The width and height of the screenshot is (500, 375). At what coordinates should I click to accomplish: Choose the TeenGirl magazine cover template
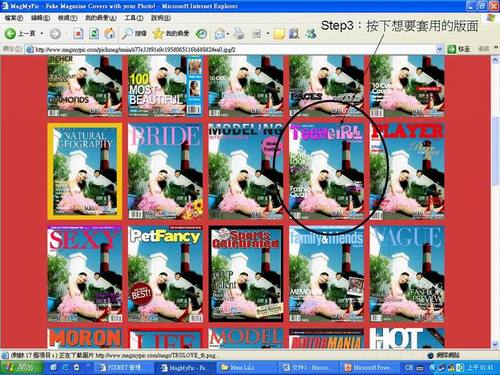326,171
